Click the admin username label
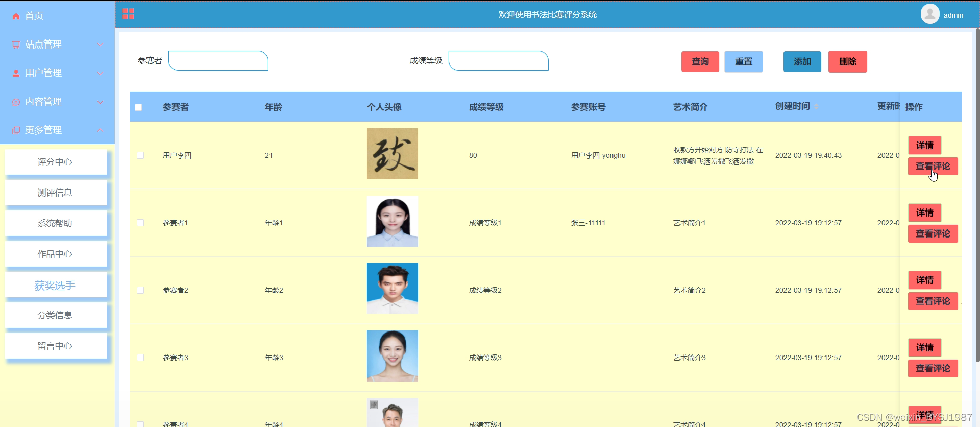The image size is (980, 427). pyautogui.click(x=953, y=15)
